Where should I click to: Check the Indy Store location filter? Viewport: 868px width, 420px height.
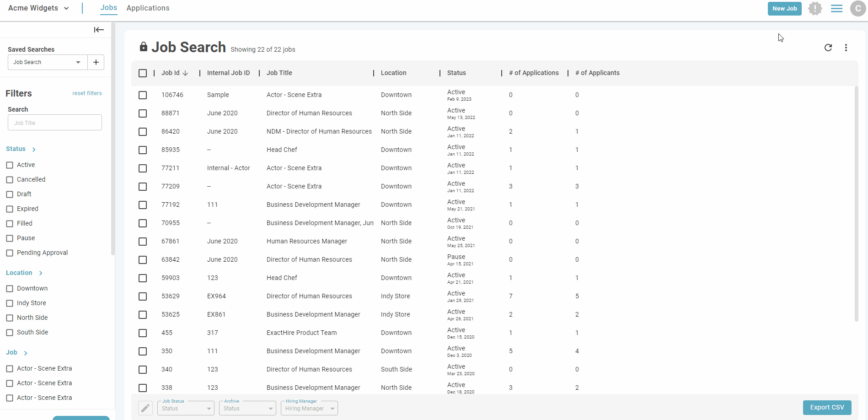coord(10,303)
